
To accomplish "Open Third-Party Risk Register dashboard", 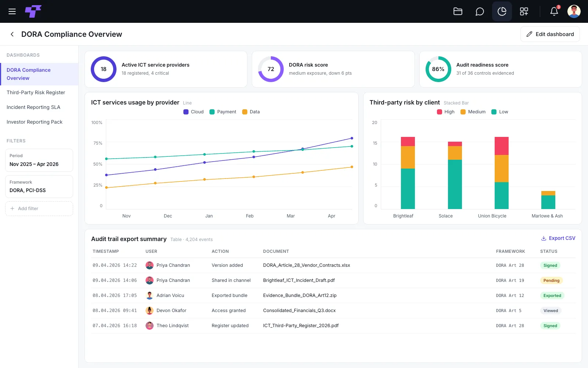I will [x=36, y=92].
